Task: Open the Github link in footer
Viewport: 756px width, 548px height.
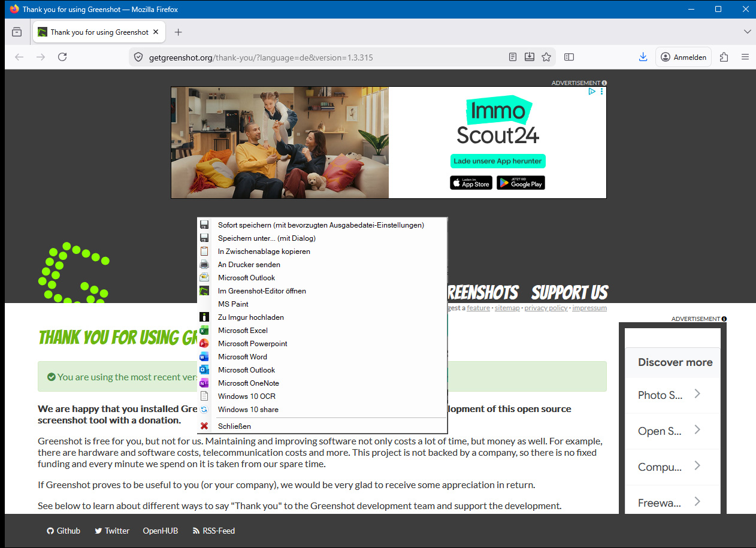Action: pyautogui.click(x=63, y=531)
